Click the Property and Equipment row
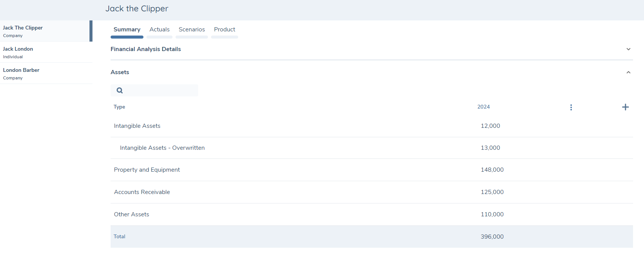Image resolution: width=644 pixels, height=253 pixels. pyautogui.click(x=147, y=170)
